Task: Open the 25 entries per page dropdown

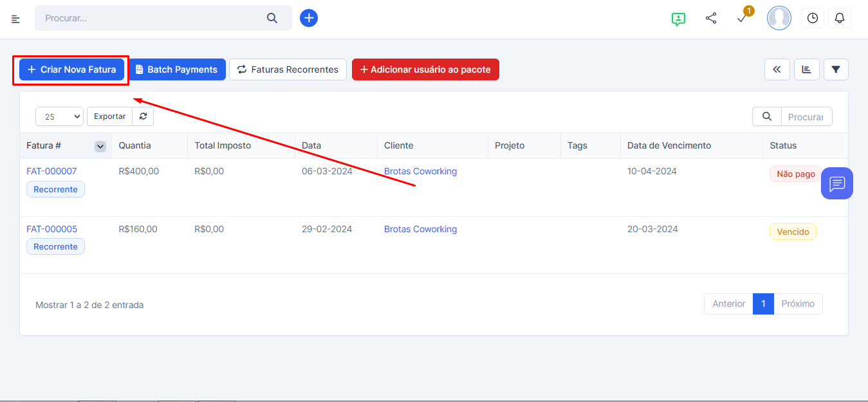Action: tap(59, 116)
